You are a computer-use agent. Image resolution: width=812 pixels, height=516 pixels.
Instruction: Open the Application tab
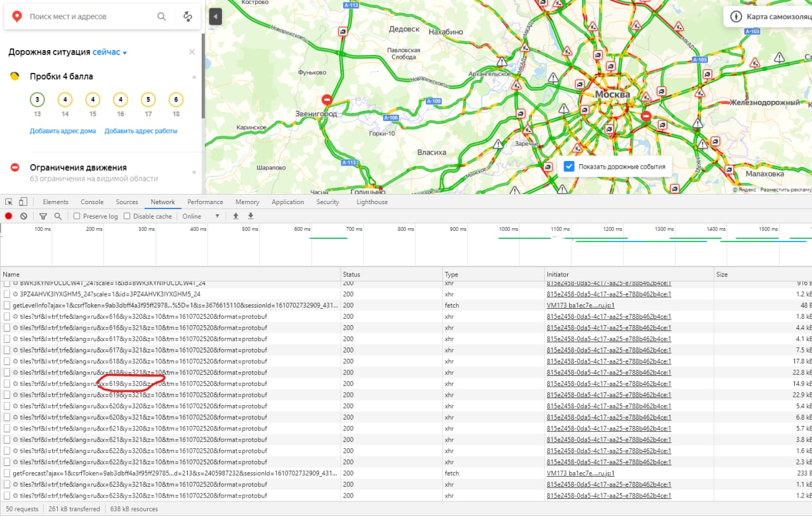tap(288, 202)
